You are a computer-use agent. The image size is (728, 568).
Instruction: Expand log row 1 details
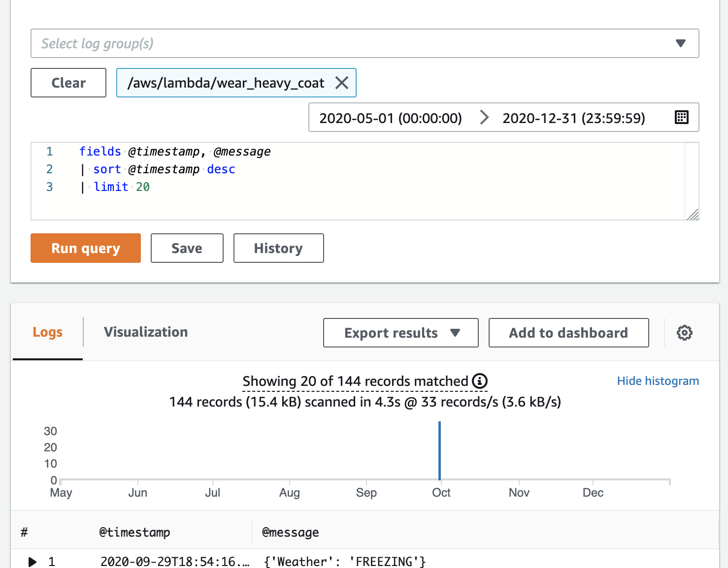point(33,562)
